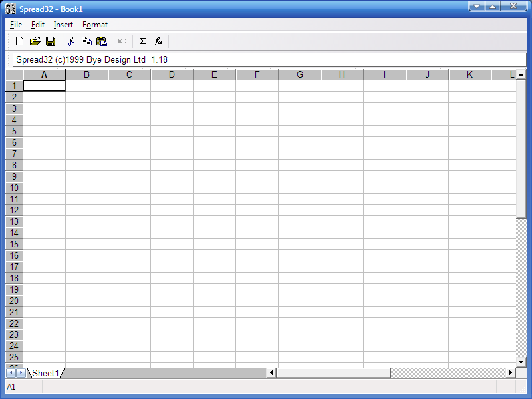Select row 2 header
This screenshot has width=532, height=399.
[x=14, y=97]
